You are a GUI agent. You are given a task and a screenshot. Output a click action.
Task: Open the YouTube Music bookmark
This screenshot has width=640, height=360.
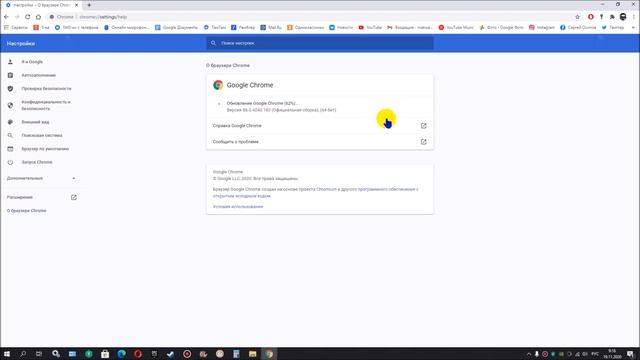click(x=456, y=27)
